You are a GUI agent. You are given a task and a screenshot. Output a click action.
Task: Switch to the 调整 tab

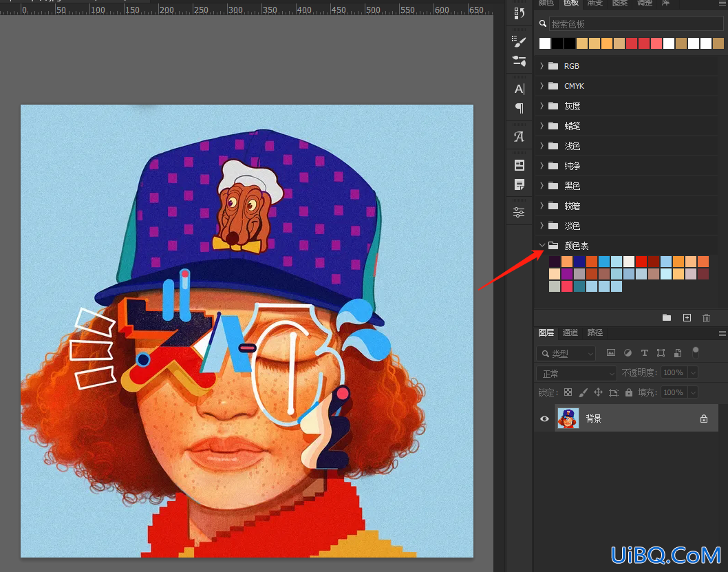pyautogui.click(x=645, y=3)
